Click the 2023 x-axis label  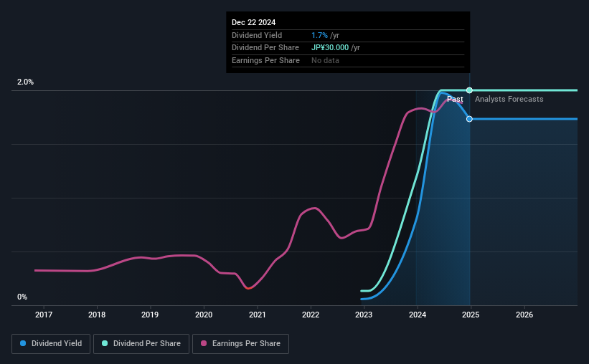click(x=364, y=315)
